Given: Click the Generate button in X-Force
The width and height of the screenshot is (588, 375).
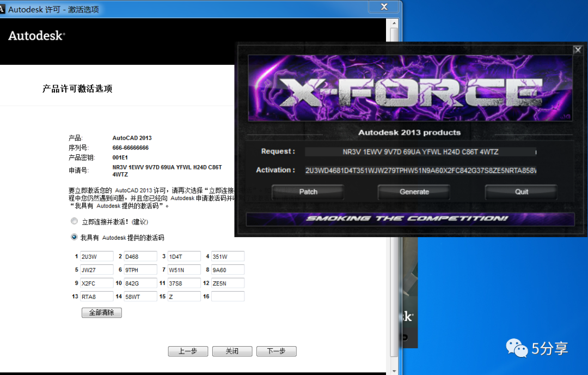Looking at the screenshot, I should [414, 192].
